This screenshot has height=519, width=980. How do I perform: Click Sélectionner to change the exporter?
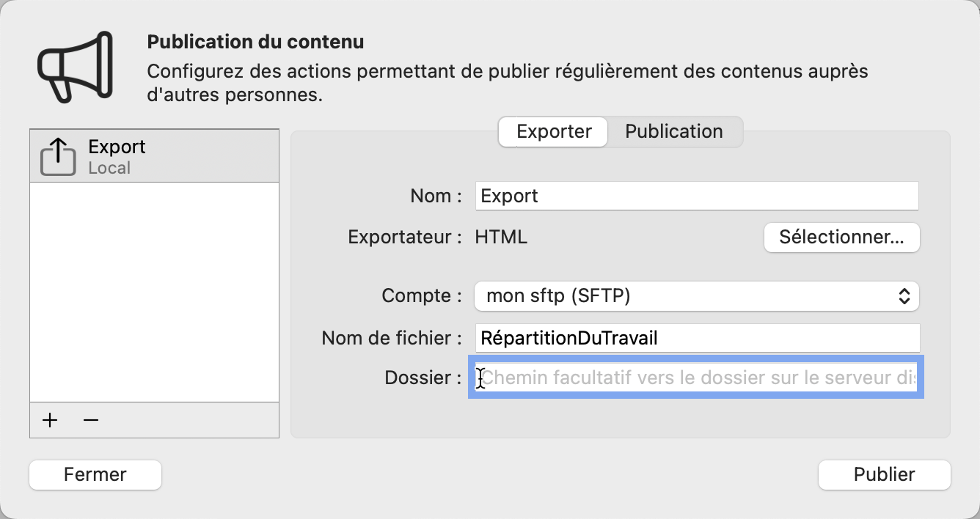[x=841, y=238]
